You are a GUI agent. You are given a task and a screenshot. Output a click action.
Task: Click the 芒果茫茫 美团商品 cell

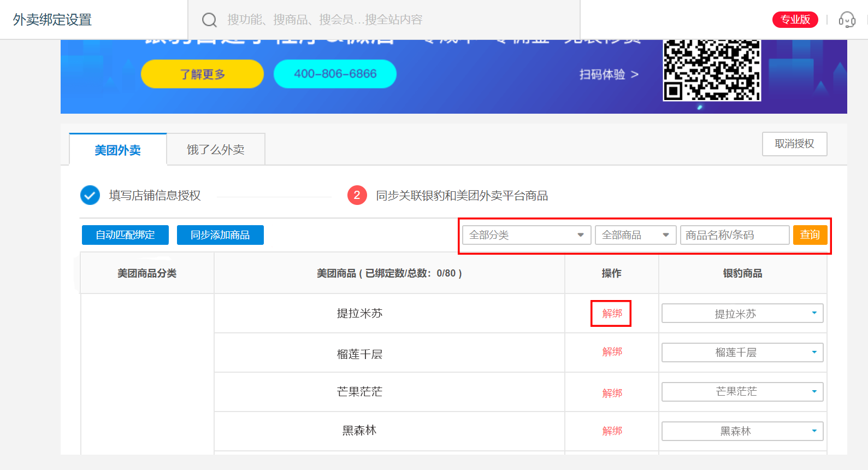[x=389, y=392]
